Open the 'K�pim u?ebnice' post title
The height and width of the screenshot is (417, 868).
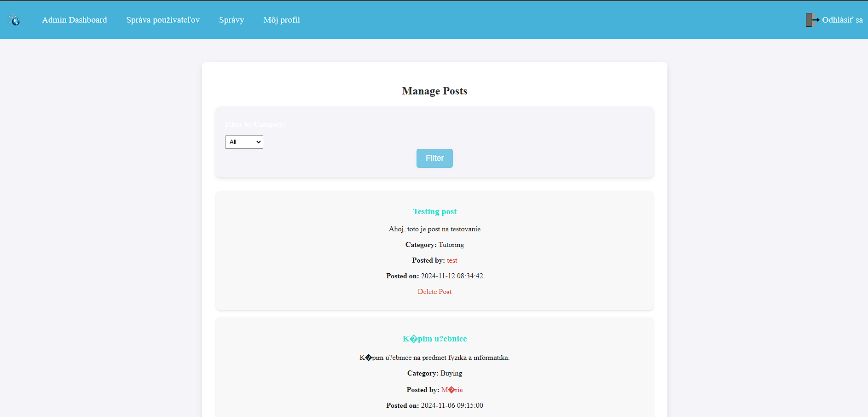coord(434,339)
